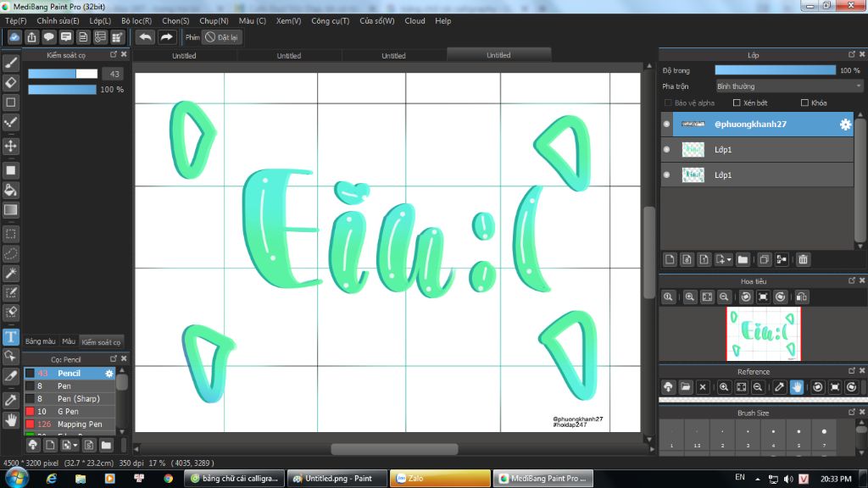Open Untitled.png - Paint taskbar window
The image size is (868, 488).
pos(337,478)
